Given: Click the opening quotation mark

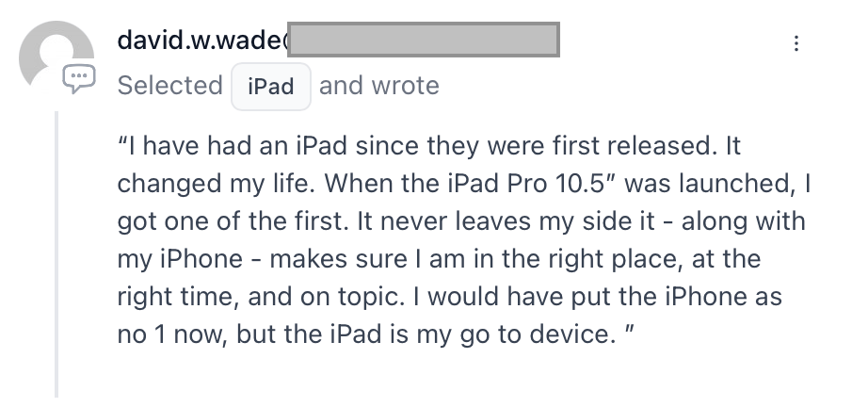Looking at the screenshot, I should click(122, 145).
